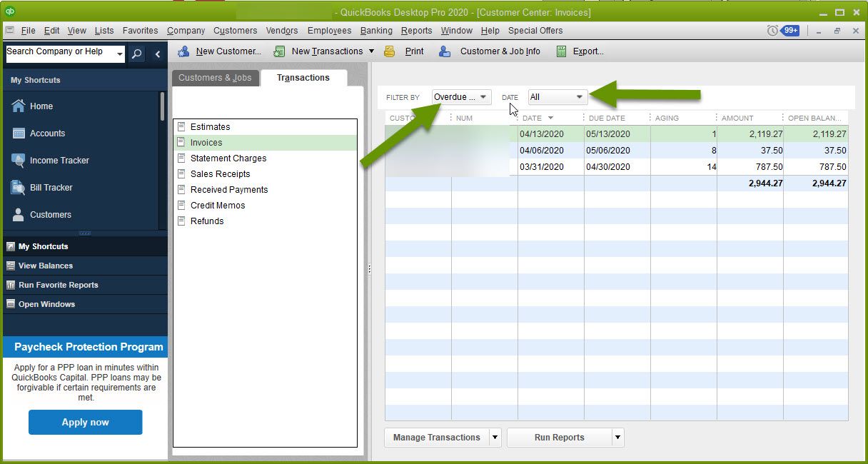Click the Print toolbar icon
868x464 pixels.
coord(389,51)
